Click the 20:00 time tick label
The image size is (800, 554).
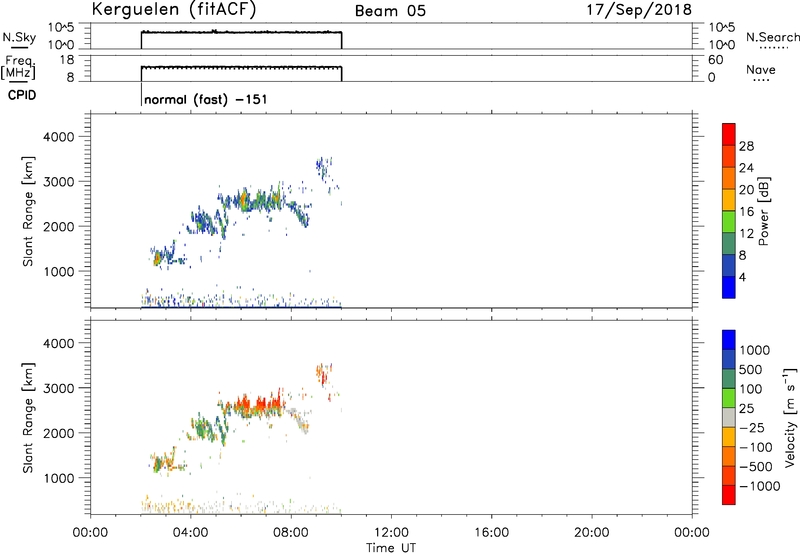coord(591,533)
